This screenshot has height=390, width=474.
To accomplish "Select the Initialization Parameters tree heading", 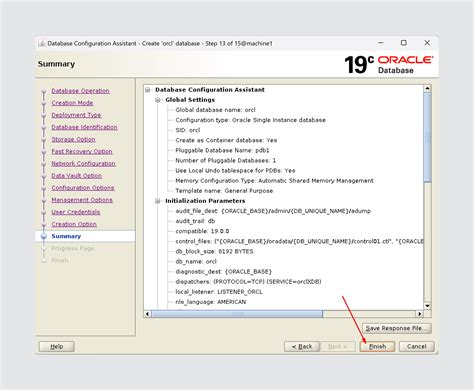I will [205, 201].
